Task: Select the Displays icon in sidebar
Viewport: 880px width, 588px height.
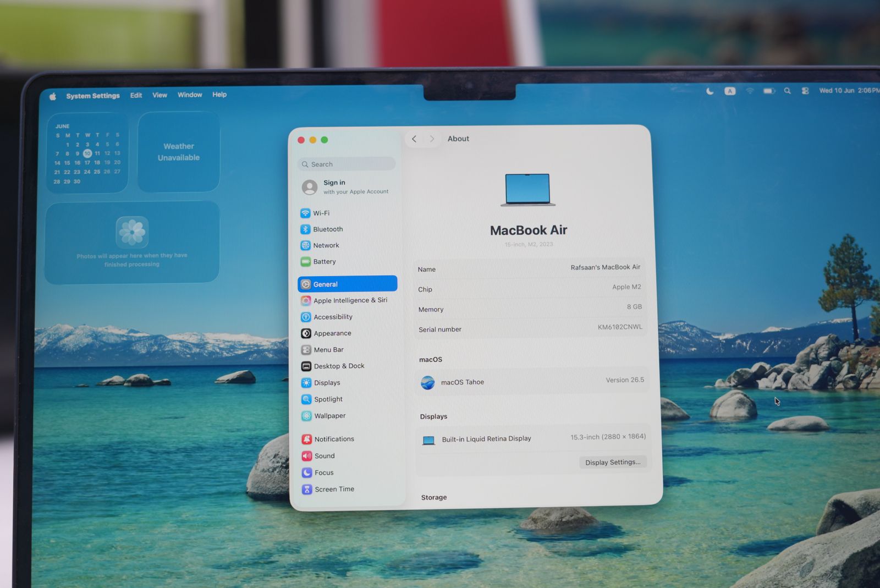Action: click(306, 383)
